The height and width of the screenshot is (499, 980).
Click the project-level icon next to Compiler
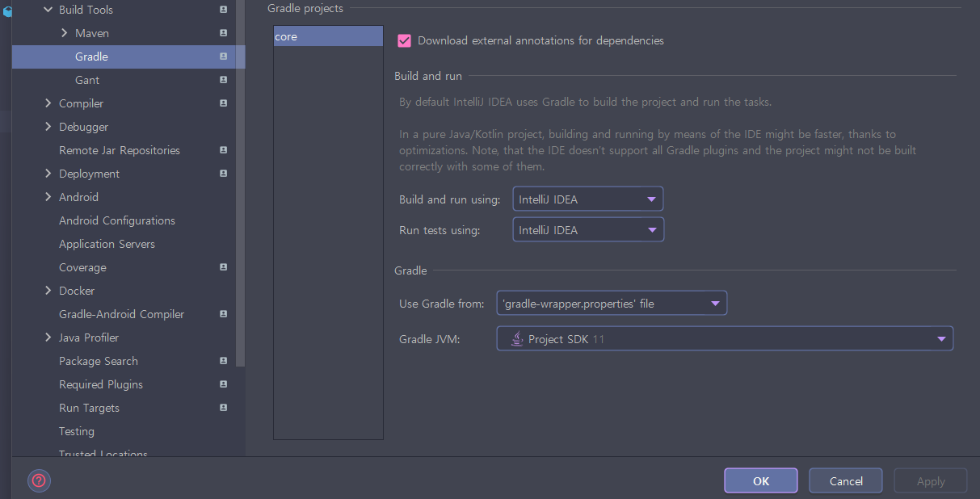224,103
